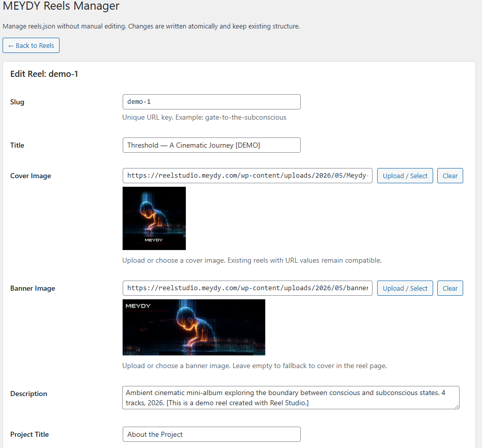The image size is (482, 448).
Task: Click the 'Upload or choose a banner image' hint
Action: [254, 366]
